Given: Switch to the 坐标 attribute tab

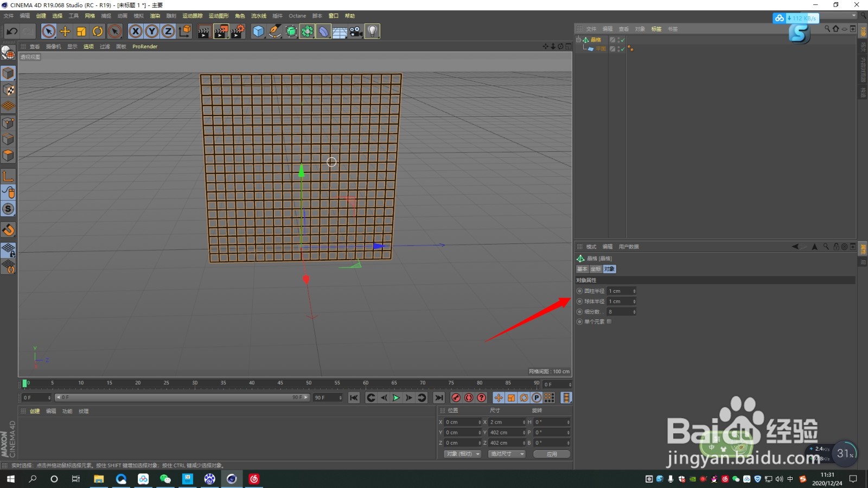Looking at the screenshot, I should [596, 269].
